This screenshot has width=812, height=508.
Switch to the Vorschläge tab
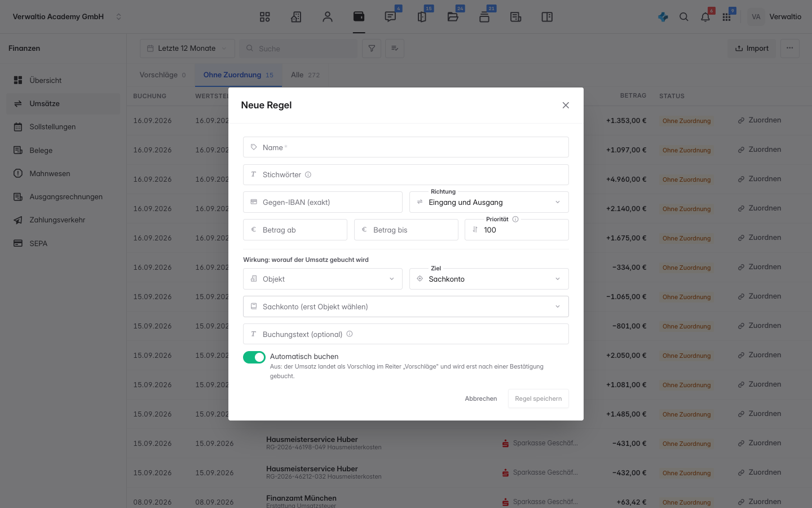tap(163, 75)
